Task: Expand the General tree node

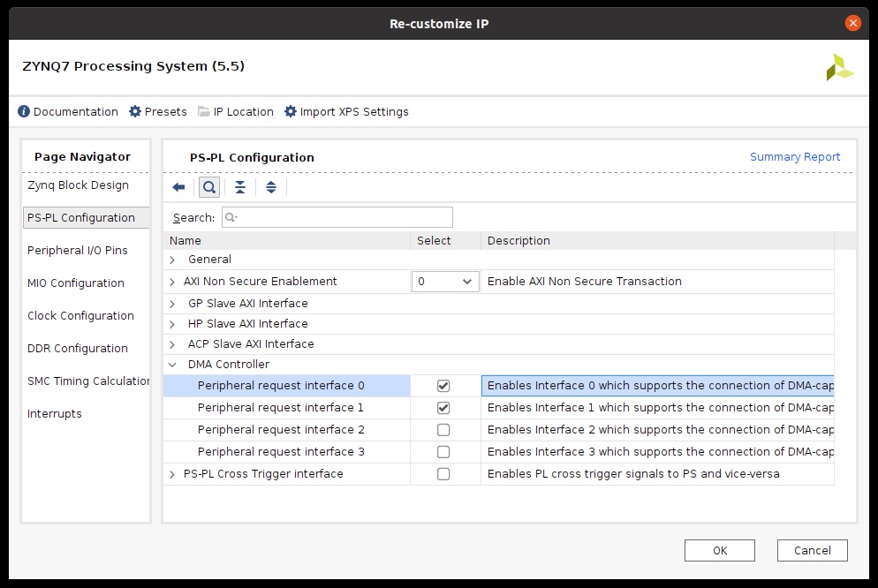Action: click(x=172, y=260)
